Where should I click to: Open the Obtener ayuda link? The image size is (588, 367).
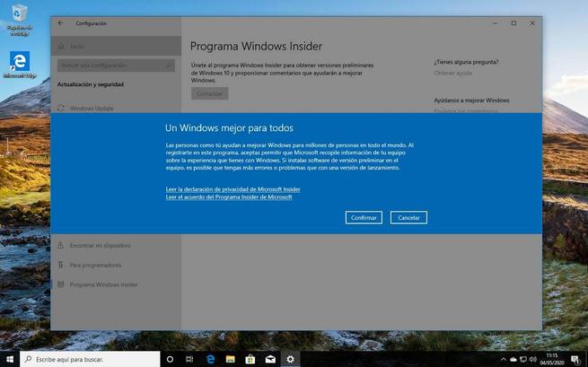point(452,73)
